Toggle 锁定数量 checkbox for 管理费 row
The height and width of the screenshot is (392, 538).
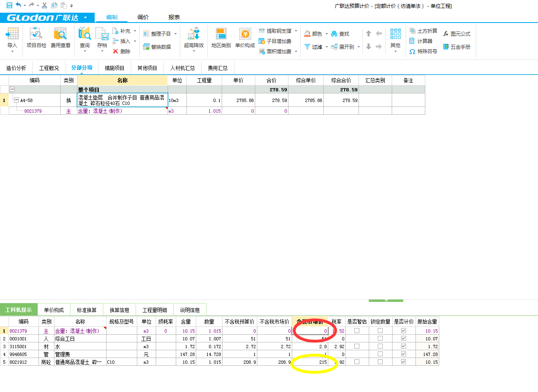coord(380,354)
